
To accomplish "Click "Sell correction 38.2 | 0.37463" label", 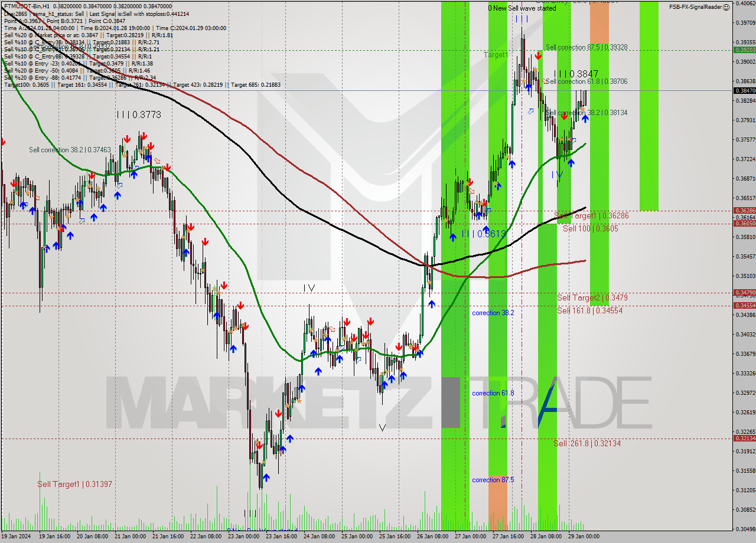I will [70, 150].
